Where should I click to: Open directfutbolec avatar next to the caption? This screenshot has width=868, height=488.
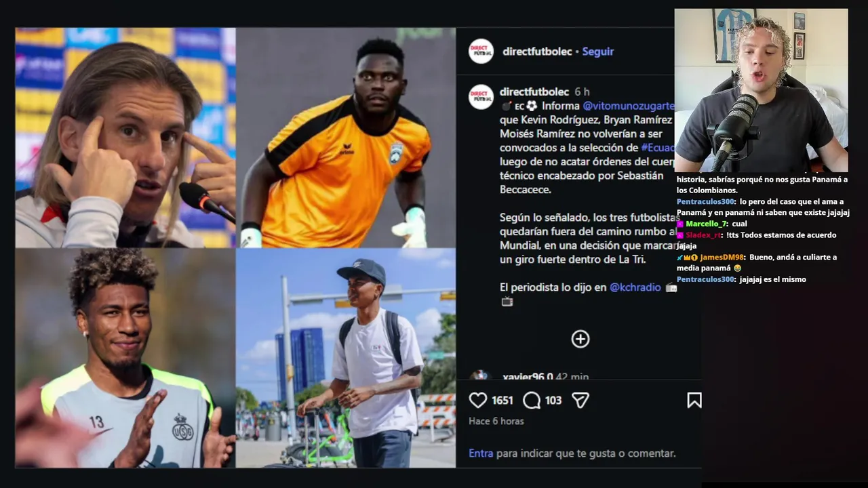tap(481, 97)
